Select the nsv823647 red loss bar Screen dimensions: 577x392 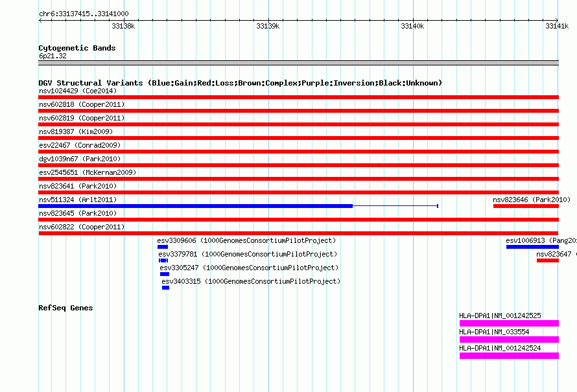548,260
